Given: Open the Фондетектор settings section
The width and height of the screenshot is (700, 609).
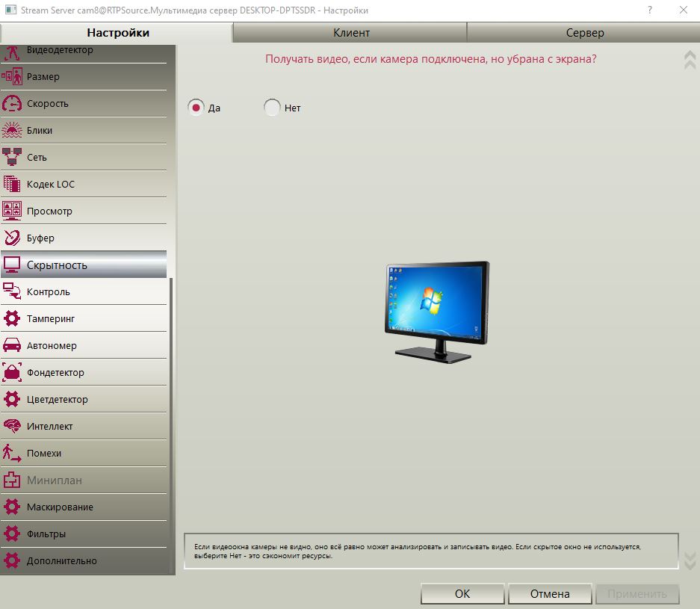Looking at the screenshot, I should [84, 372].
